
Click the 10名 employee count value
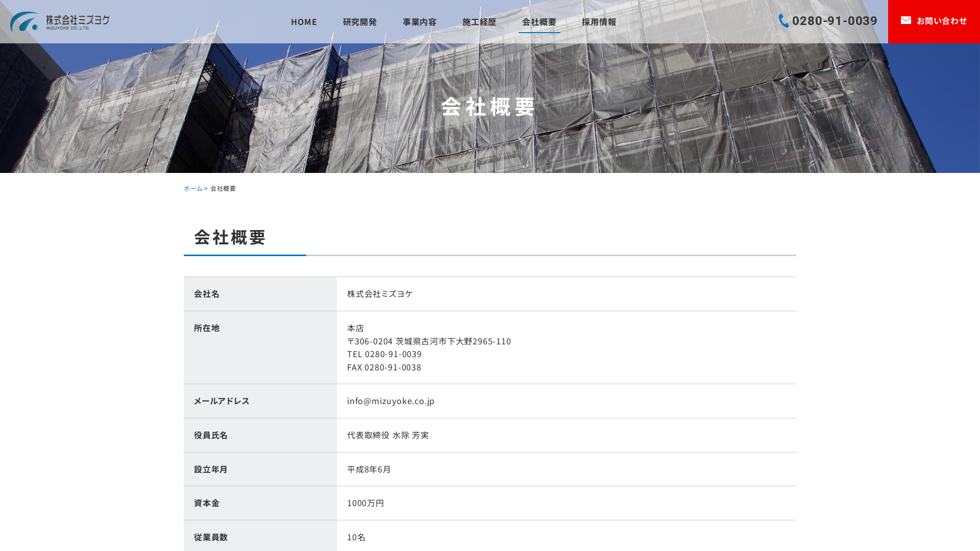pos(356,537)
